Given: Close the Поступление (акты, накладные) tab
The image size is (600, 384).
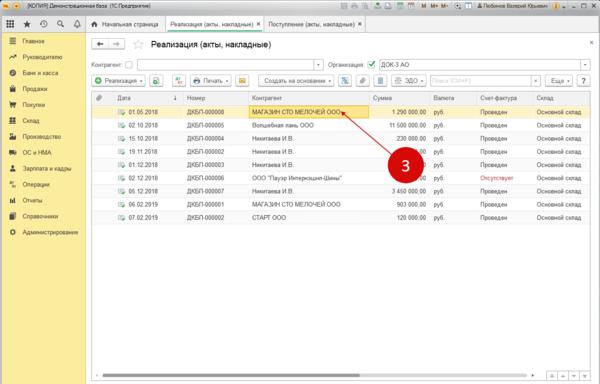Looking at the screenshot, I should (x=360, y=24).
